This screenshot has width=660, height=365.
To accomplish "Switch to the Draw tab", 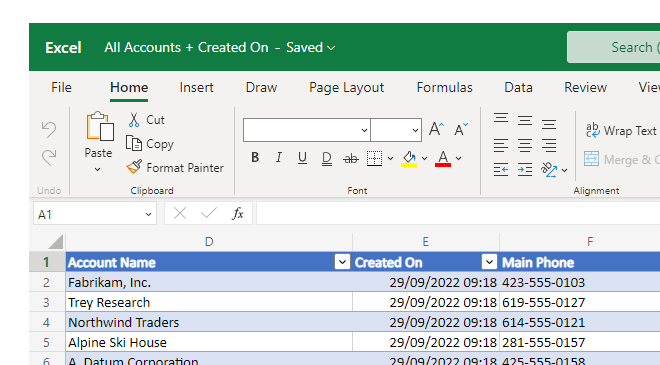I will coord(261,87).
